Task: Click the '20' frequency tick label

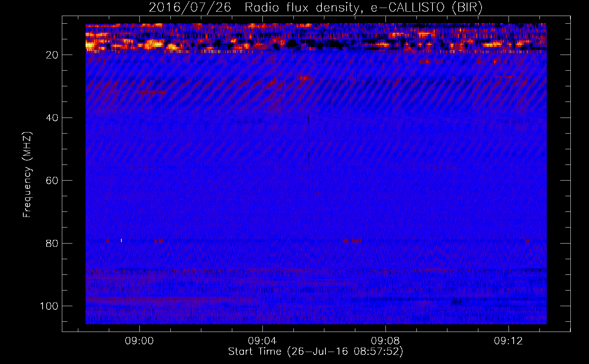Action: [52, 55]
